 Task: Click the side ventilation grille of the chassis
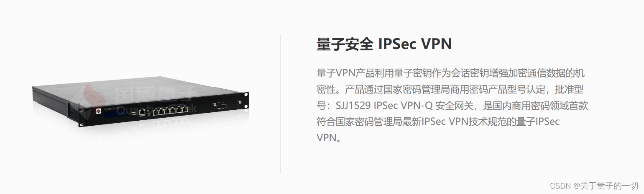point(73,114)
